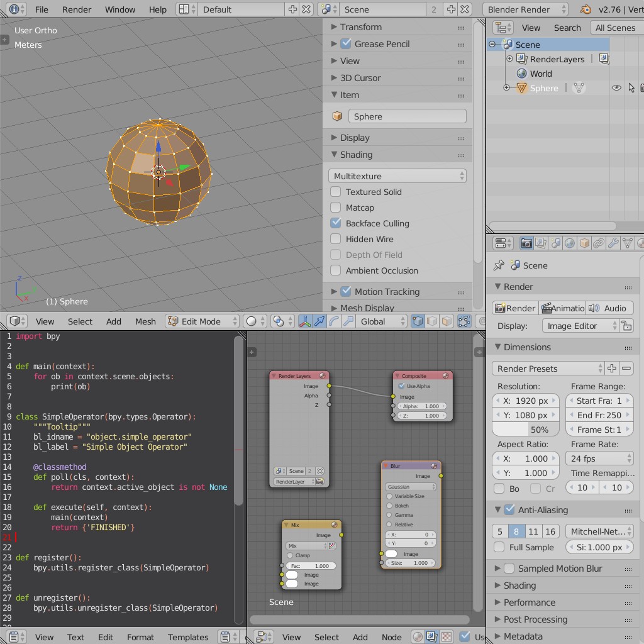This screenshot has height=644, width=644.
Task: Open the Gaussian filter dropdown in Blur node
Action: click(409, 487)
